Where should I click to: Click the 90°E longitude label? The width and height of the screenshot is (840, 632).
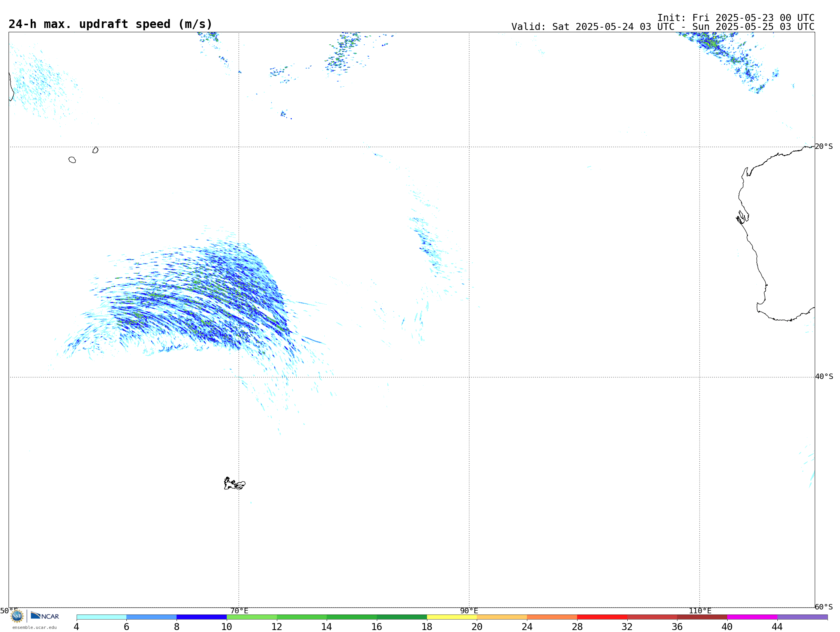point(469,611)
